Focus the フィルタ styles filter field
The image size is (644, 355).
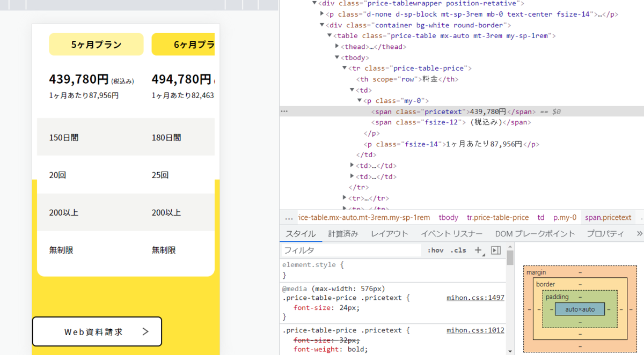pos(352,250)
